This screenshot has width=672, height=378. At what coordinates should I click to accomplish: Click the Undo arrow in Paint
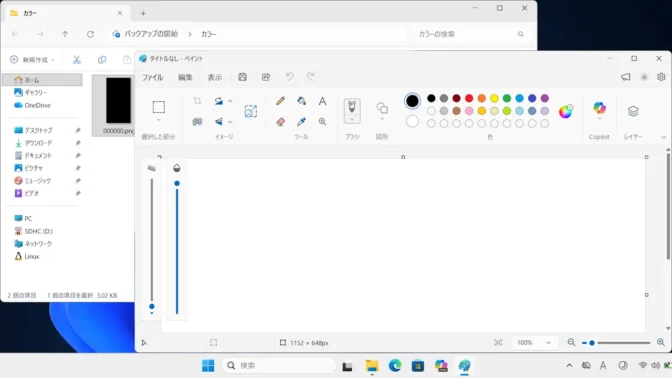[290, 77]
